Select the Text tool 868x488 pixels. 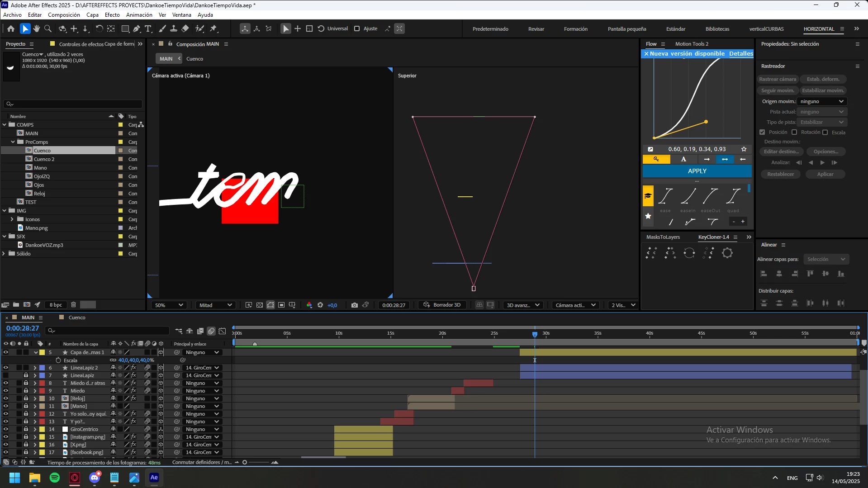pyautogui.click(x=148, y=28)
